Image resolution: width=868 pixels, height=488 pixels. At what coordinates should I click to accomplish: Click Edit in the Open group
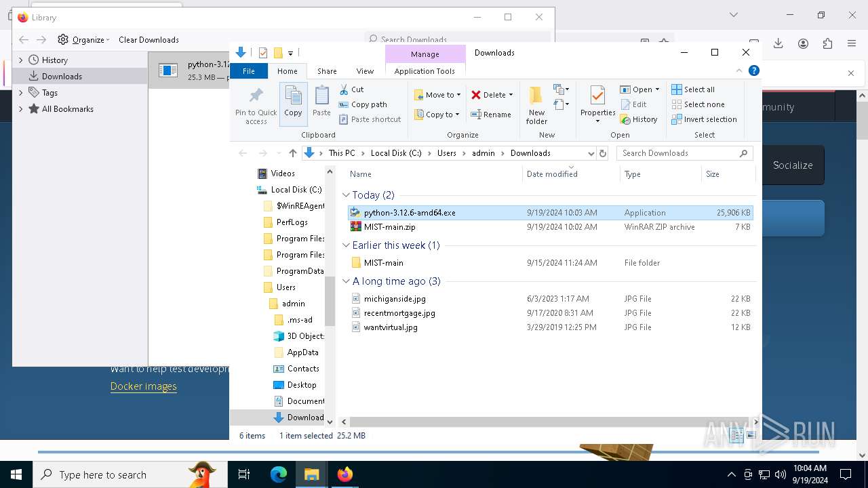[x=633, y=104]
